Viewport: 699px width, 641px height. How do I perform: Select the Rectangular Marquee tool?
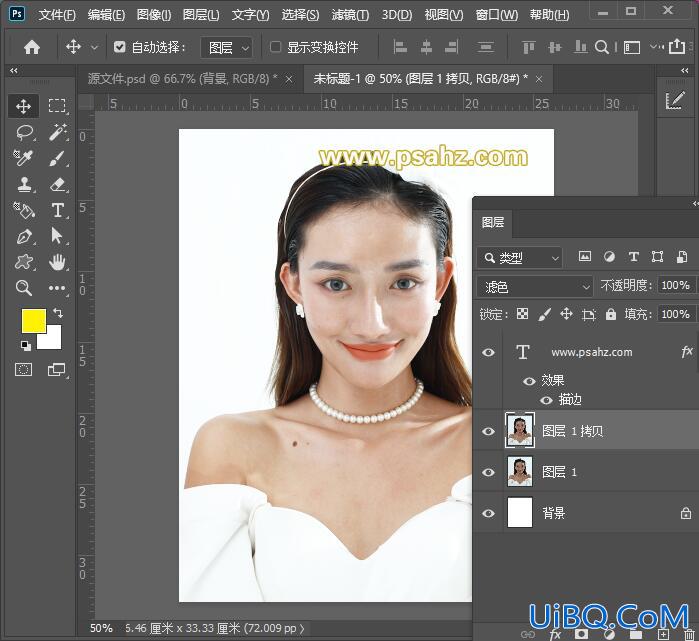pos(57,106)
